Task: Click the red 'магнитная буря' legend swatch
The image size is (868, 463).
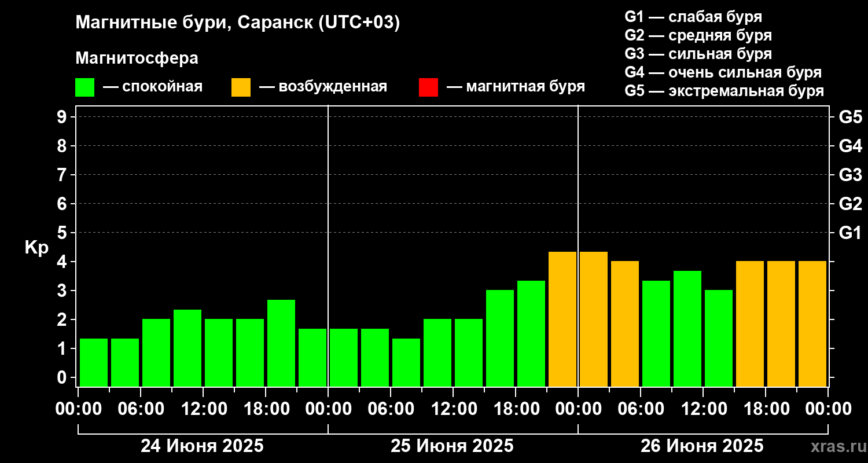Action: 428,87
